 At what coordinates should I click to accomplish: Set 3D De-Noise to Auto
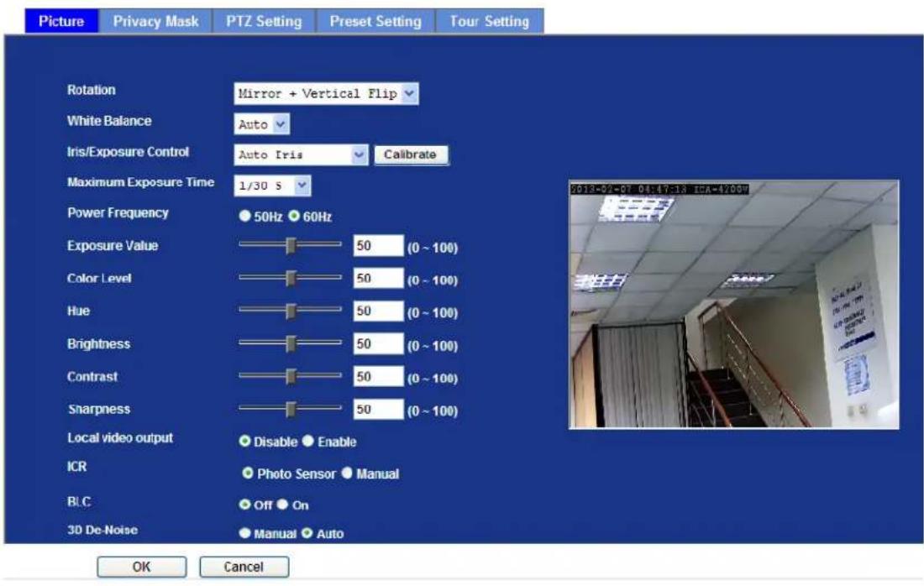(307, 533)
